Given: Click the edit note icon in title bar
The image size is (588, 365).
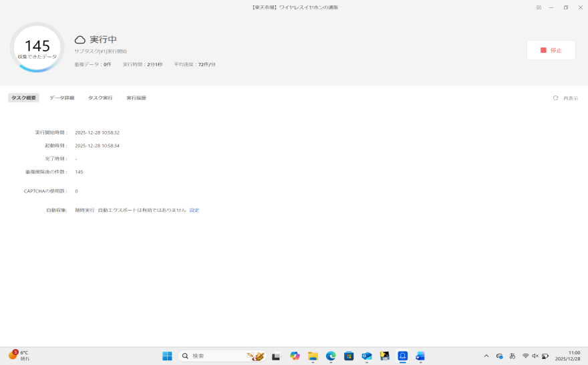Looking at the screenshot, I should point(539,7).
